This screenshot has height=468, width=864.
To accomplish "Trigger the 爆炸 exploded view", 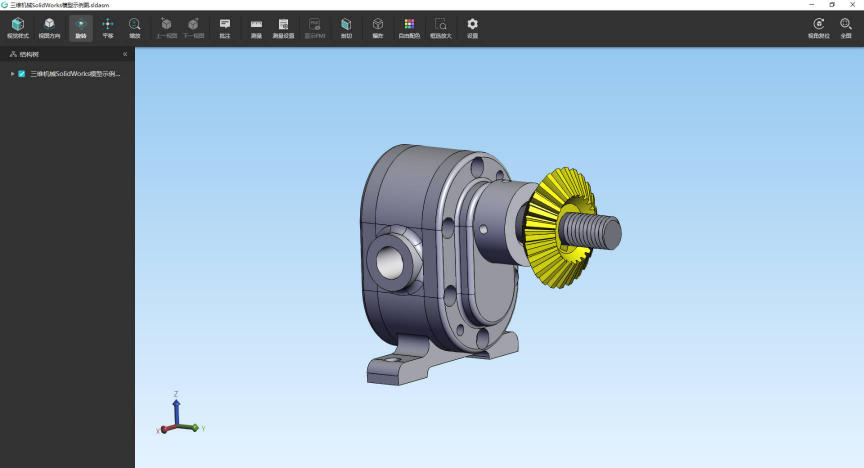I will (378, 27).
